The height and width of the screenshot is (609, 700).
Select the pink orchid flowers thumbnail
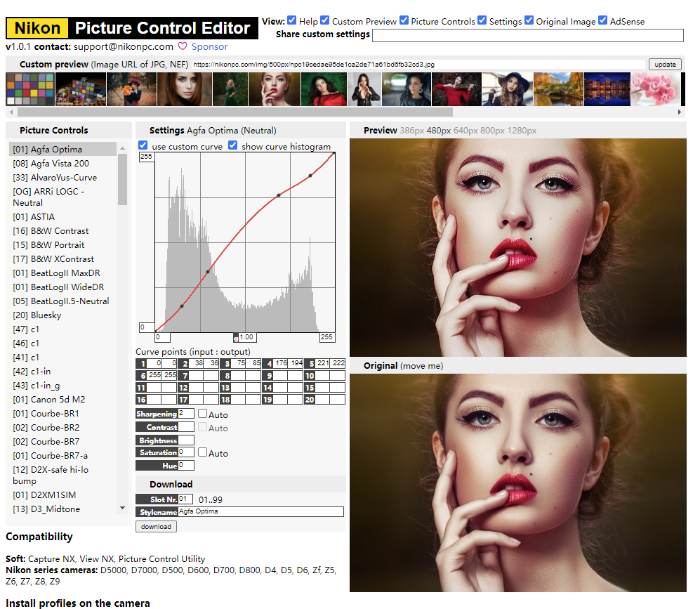(x=655, y=89)
